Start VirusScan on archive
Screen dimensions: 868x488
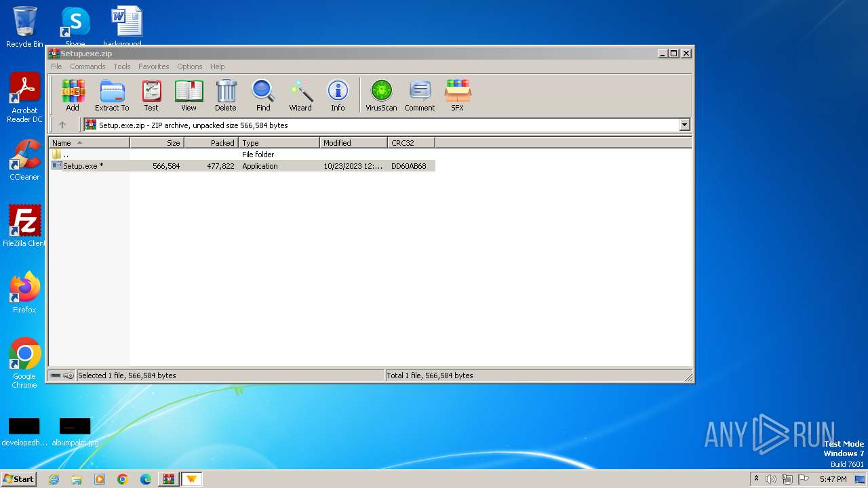click(x=381, y=95)
